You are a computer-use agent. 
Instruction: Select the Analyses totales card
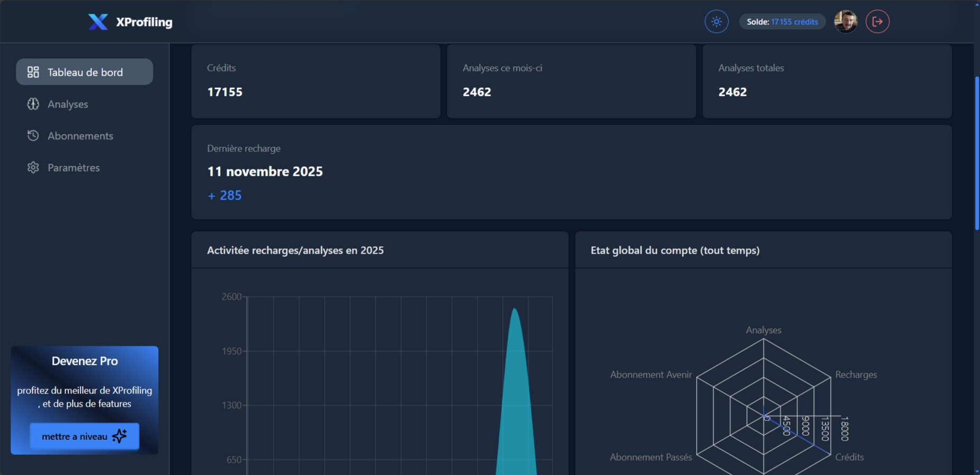[826, 81]
